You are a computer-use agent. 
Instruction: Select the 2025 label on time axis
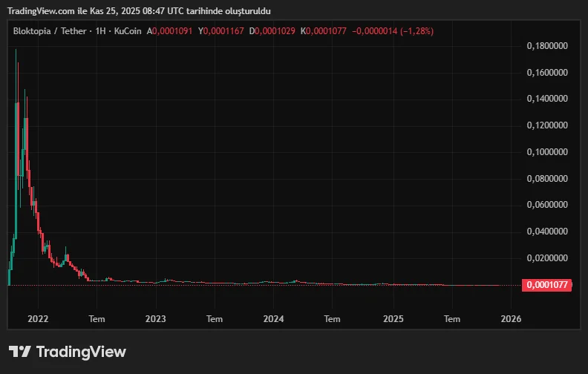point(393,318)
